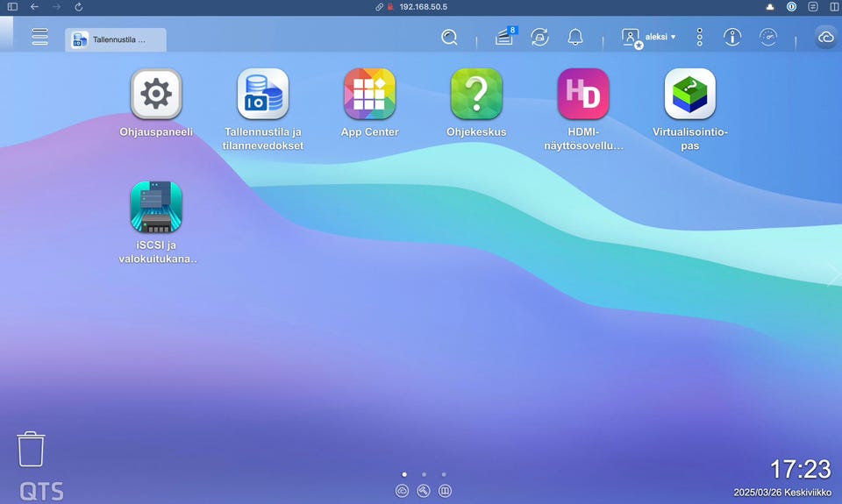The image size is (842, 504).
Task: Open iSCSI ja valokuitukanava app
Action: 156,206
